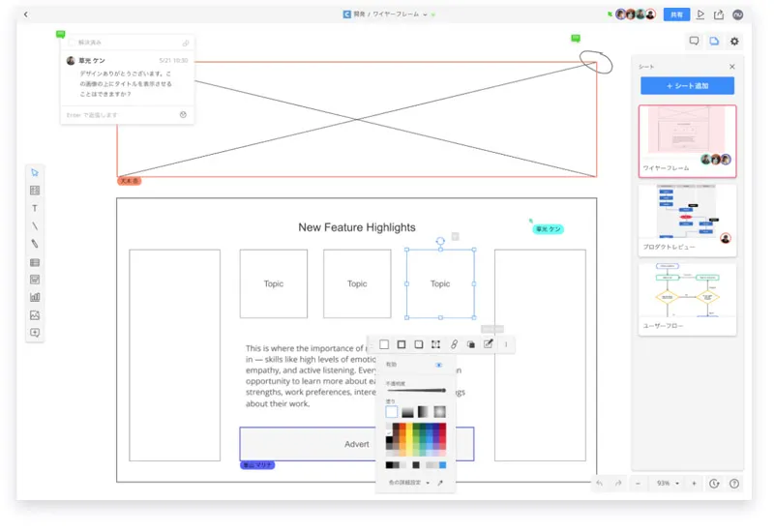Open the comments panel speech-bubble icon
774x532 pixels.
click(x=694, y=41)
